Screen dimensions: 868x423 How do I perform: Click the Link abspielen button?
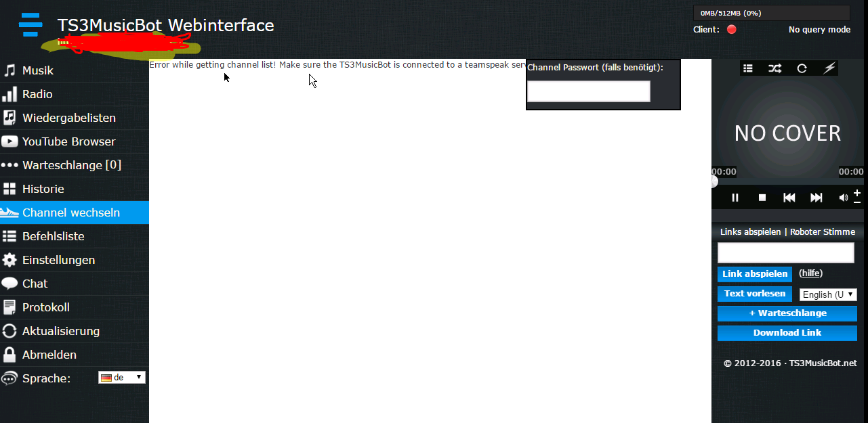(755, 274)
